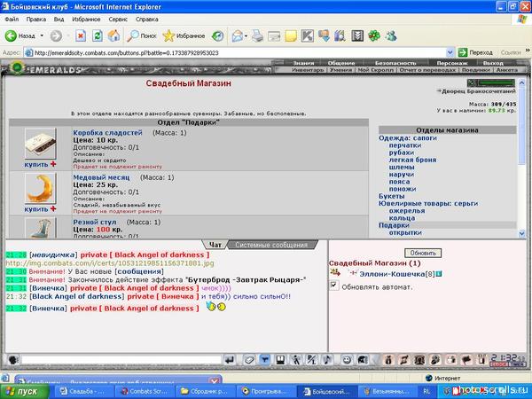This screenshot has width=532, height=399.
Task: Switch to the Системные сообщения tab
Action: (x=271, y=245)
